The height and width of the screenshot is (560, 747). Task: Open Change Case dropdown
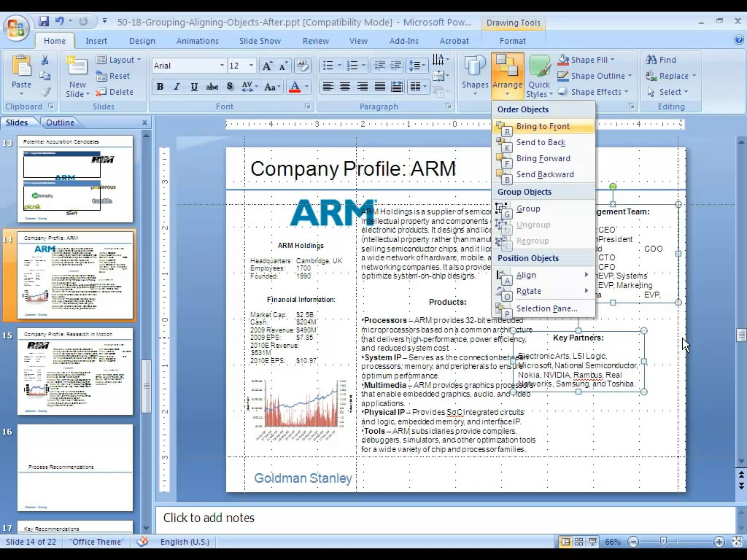(273, 87)
